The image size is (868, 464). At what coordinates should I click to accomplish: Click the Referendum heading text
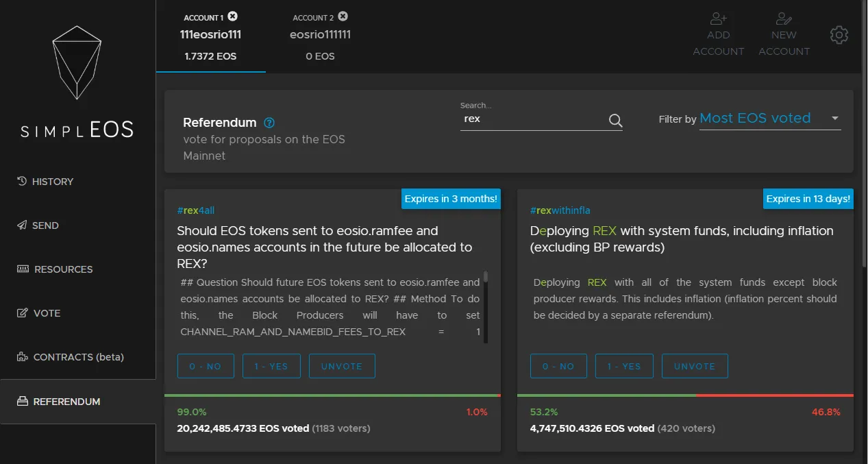(x=220, y=123)
